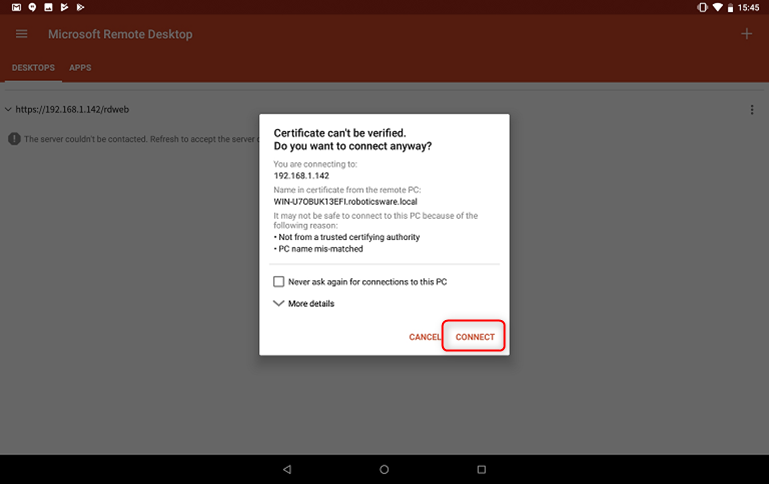Click the 15:45 clock in status bar
This screenshot has height=484, width=769.
[748, 7]
